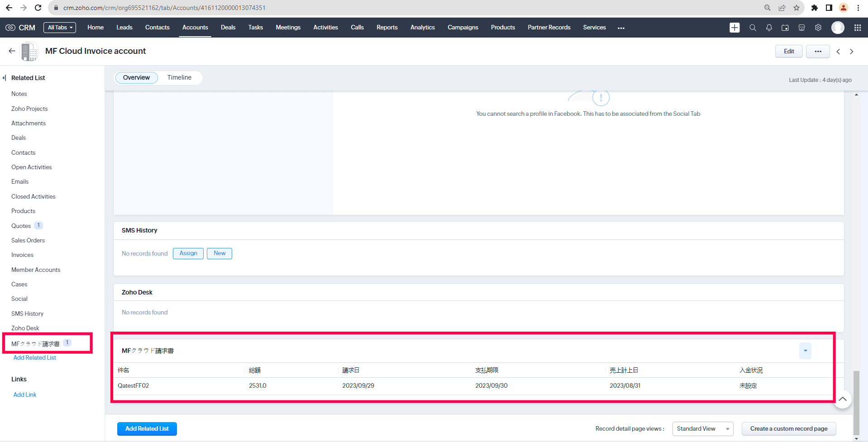
Task: Open the apps grid launcher icon
Action: point(857,28)
